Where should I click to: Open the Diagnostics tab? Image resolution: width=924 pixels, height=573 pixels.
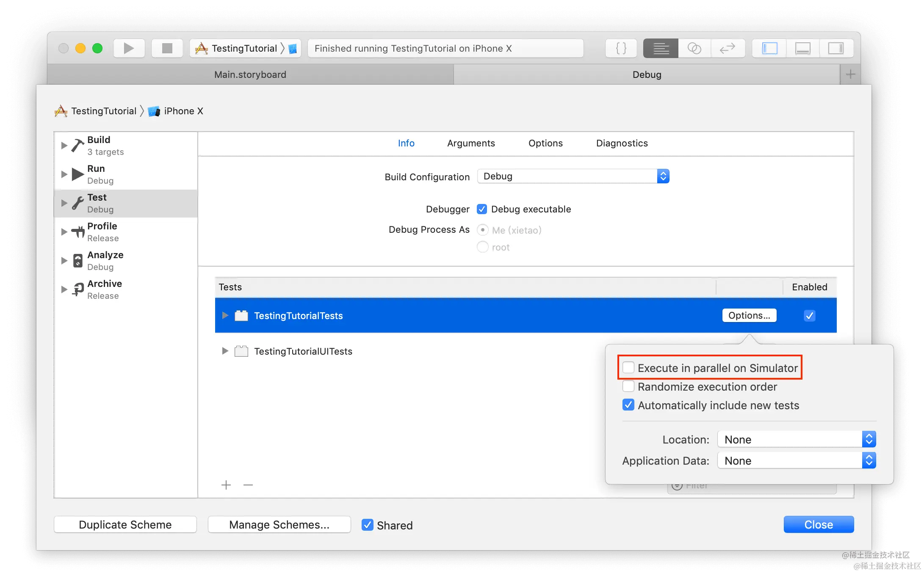tap(622, 143)
